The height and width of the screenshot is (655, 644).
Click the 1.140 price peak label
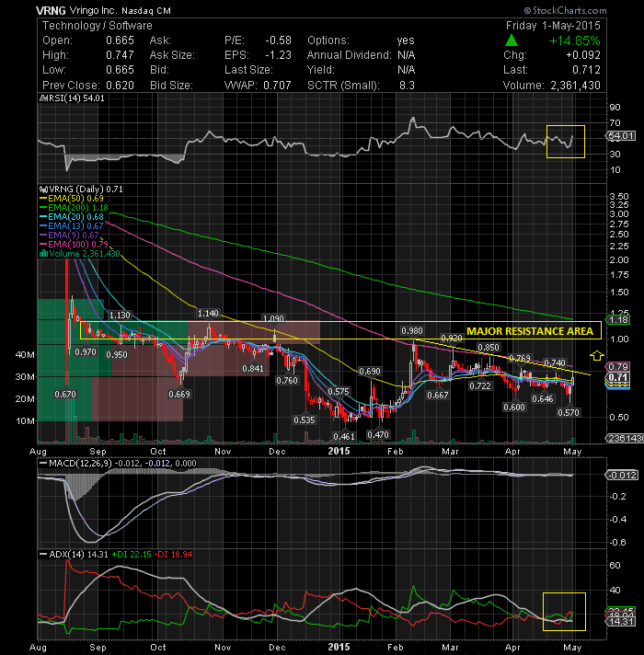click(x=208, y=314)
